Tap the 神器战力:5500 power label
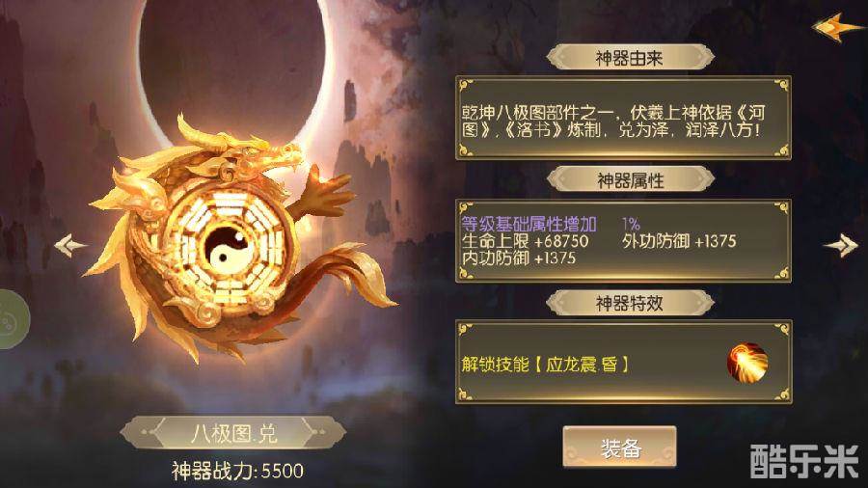The image size is (868, 488). (x=237, y=471)
